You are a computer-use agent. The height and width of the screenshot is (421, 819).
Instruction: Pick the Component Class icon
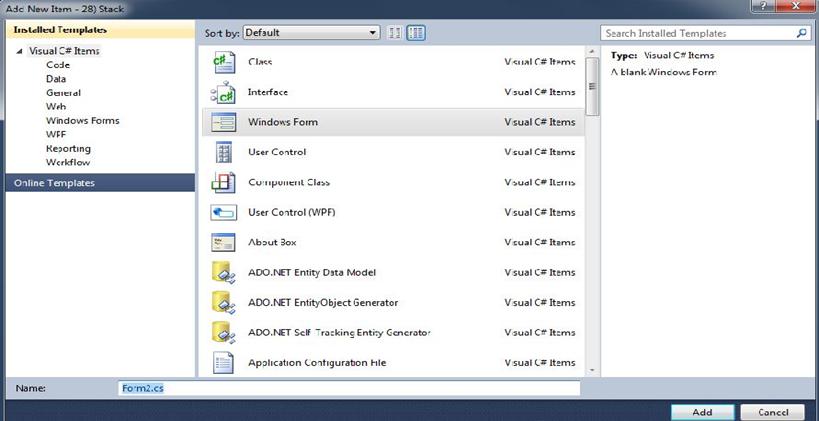pos(222,182)
